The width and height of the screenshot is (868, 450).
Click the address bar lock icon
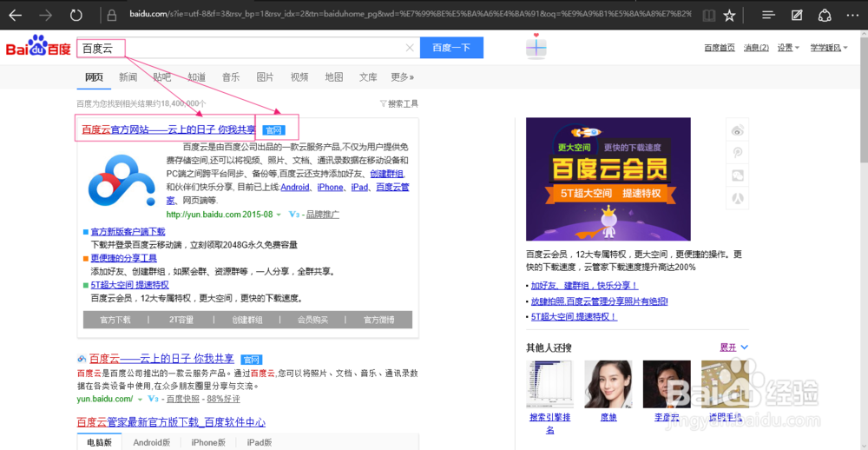coord(112,15)
